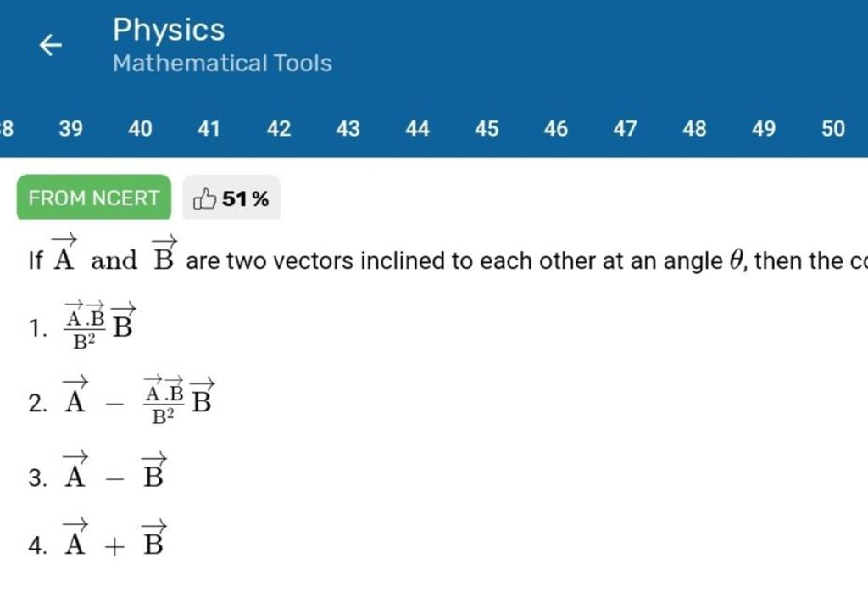
Task: Open the Mathematical Tools chapter
Action: coord(223,63)
